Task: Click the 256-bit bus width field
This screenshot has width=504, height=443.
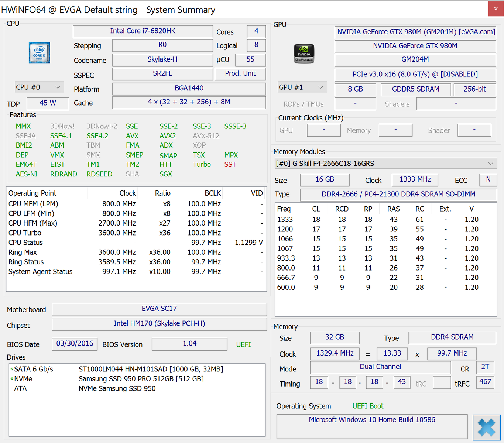Action: tap(475, 90)
